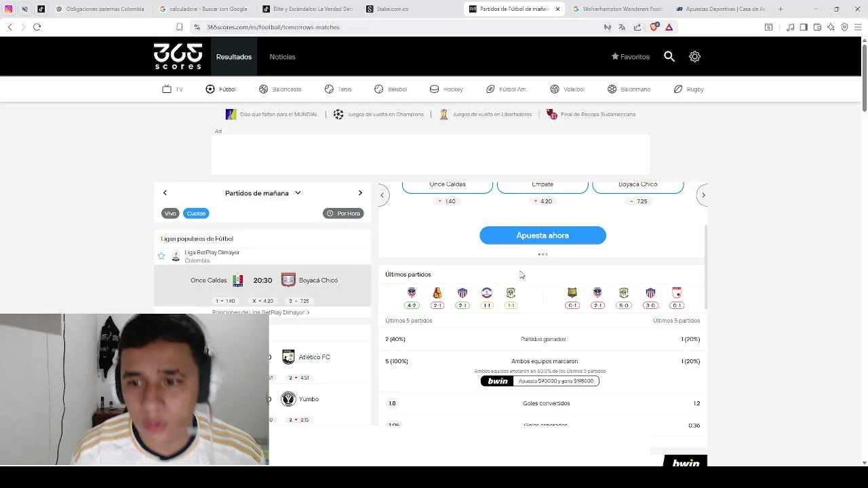Favorite Liga BetPlay Dimayor with the star
The width and height of the screenshot is (868, 488).
click(x=161, y=256)
